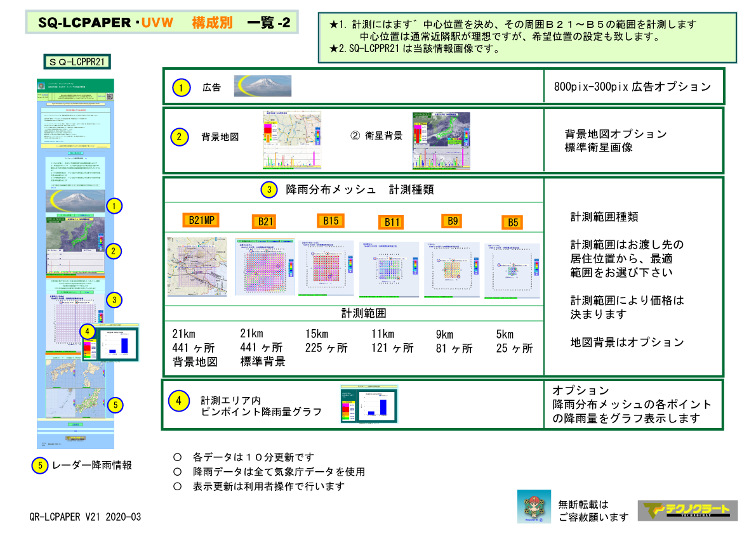Click the テクノクラート company logo

point(687,511)
